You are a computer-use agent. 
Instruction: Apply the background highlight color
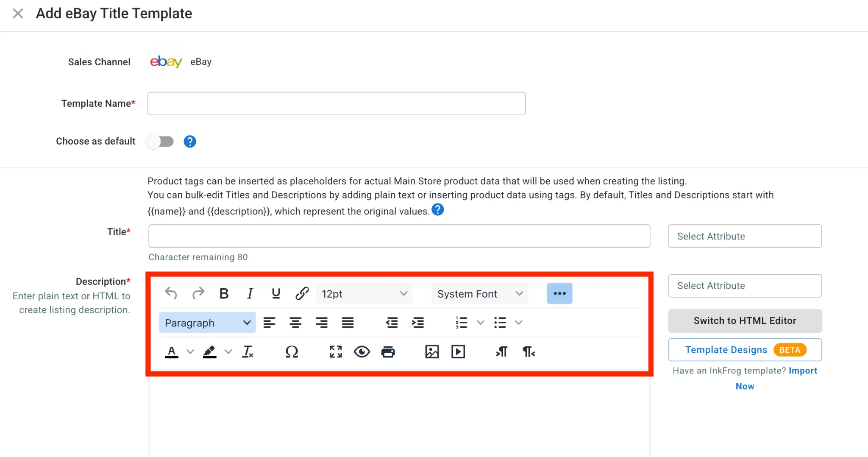coord(209,352)
